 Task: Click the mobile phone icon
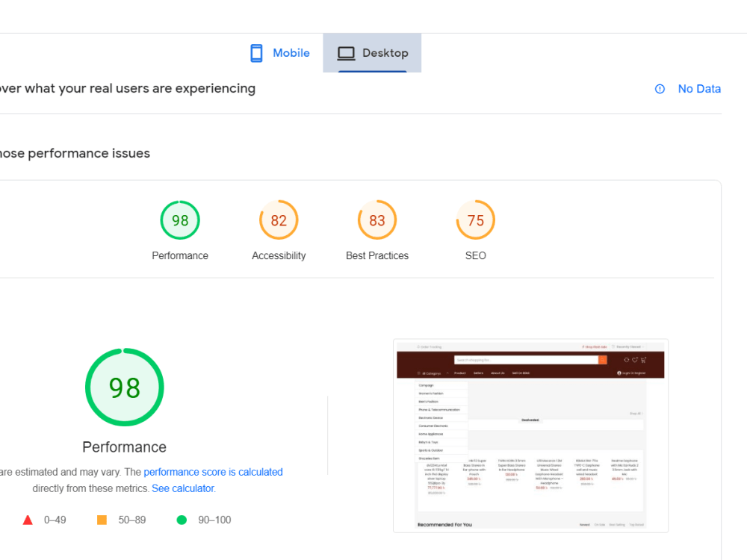[x=256, y=53]
